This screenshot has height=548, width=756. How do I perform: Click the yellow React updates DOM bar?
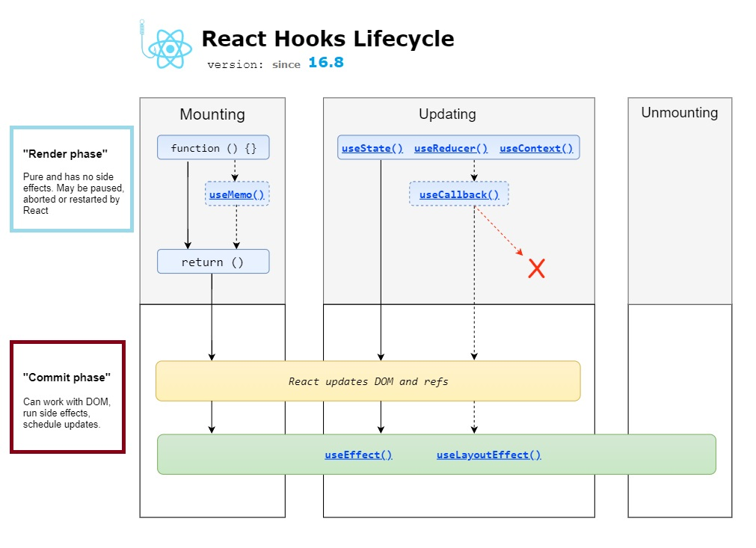(368, 381)
